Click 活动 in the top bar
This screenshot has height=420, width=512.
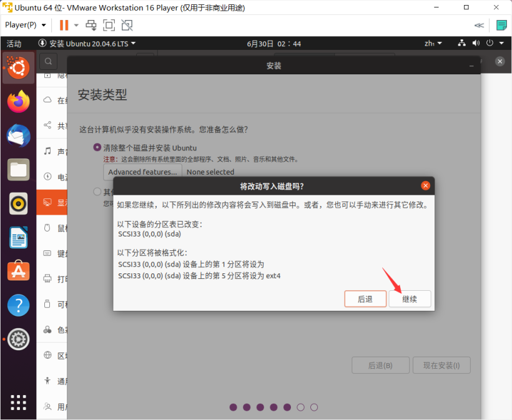[x=14, y=44]
